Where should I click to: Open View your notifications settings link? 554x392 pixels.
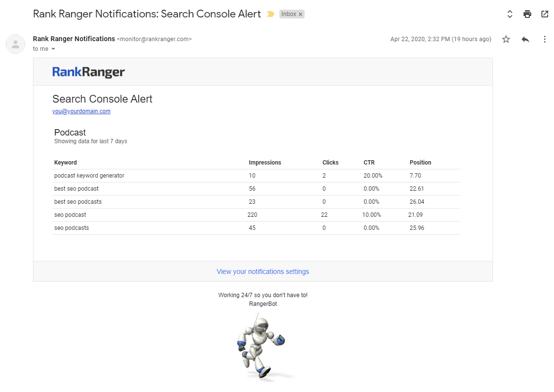(262, 271)
